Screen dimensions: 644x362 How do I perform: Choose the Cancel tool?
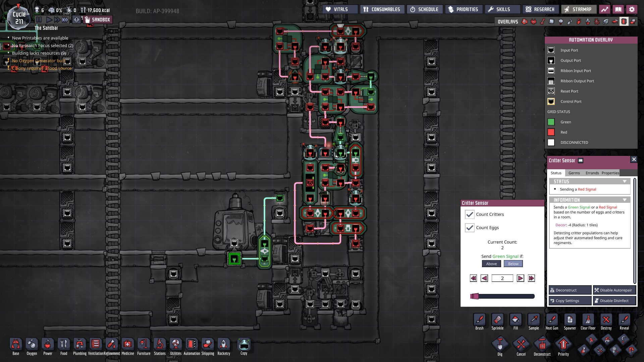click(521, 346)
